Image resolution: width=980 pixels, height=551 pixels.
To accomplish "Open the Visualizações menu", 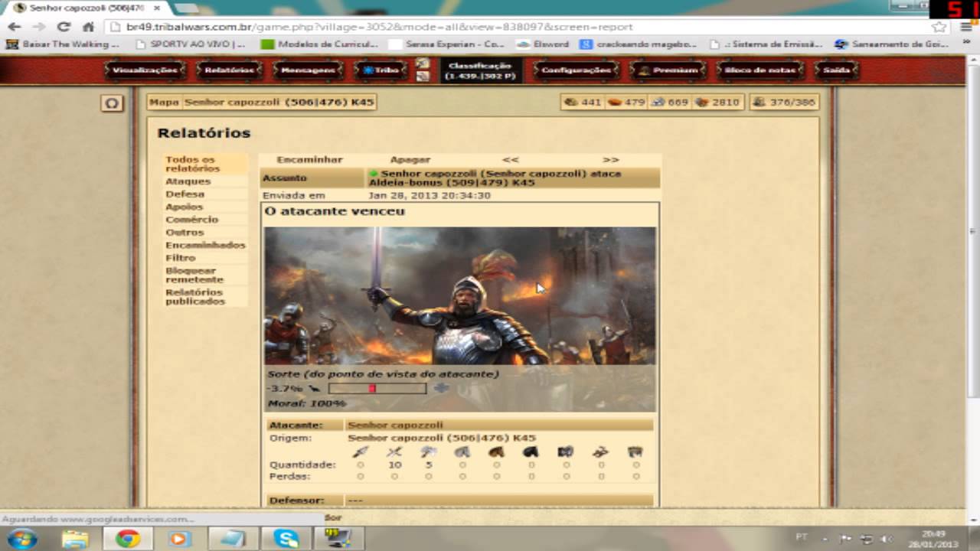I will 145,70.
